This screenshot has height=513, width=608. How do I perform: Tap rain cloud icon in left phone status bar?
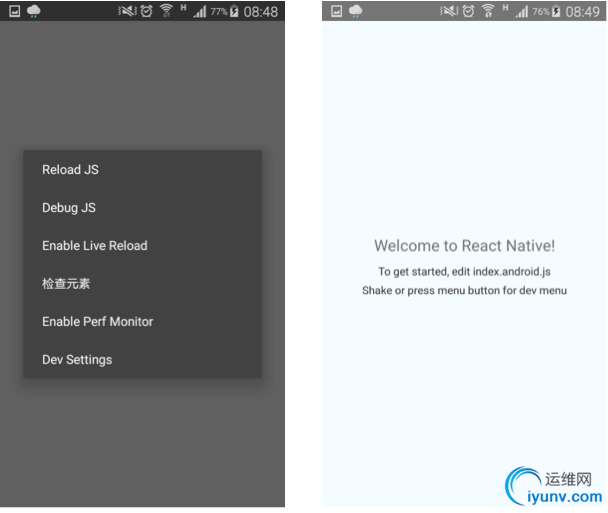point(34,11)
